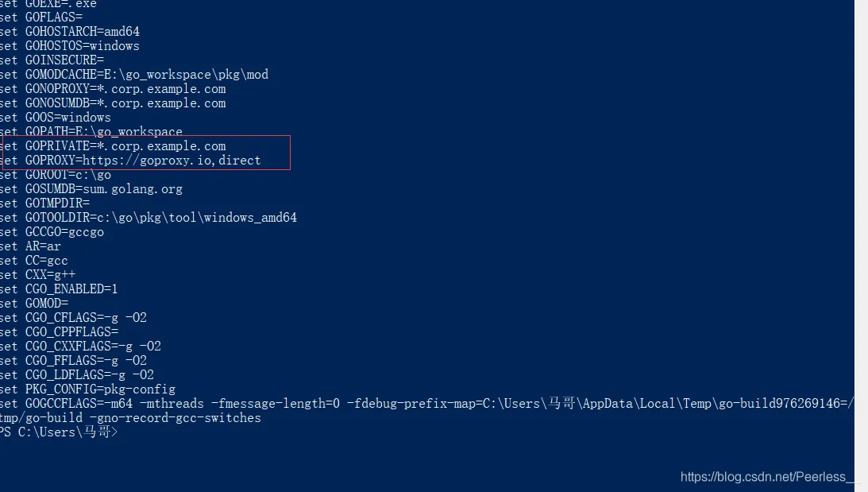Viewport: 868px width, 492px height.
Task: Click the CGO_LDFLAGS line
Action: 77,375
